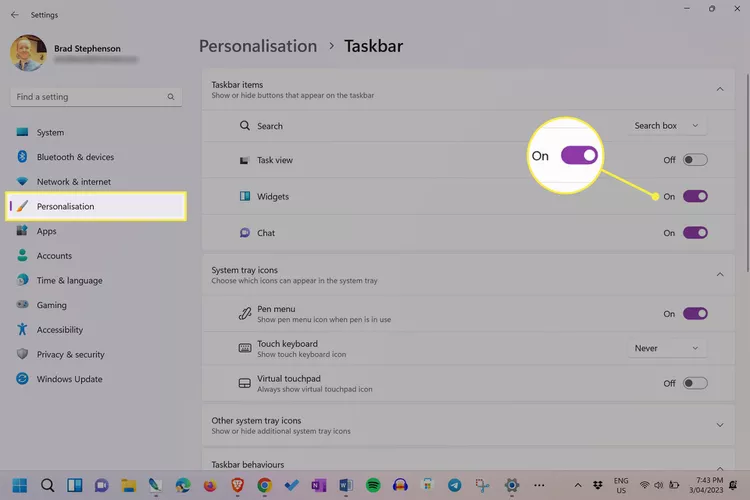Turn off the Chat toggle
Viewport: 750px width, 500px height.
(x=695, y=233)
